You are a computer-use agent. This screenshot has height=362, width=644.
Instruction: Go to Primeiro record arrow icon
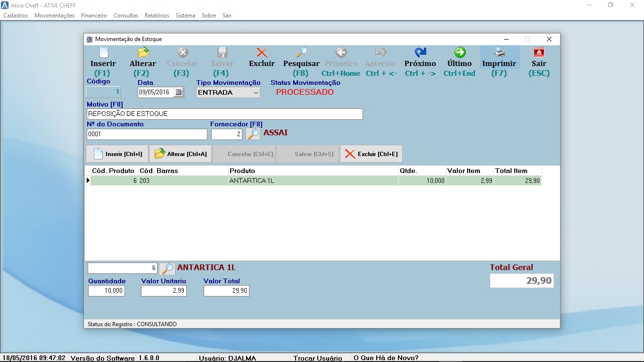[341, 52]
